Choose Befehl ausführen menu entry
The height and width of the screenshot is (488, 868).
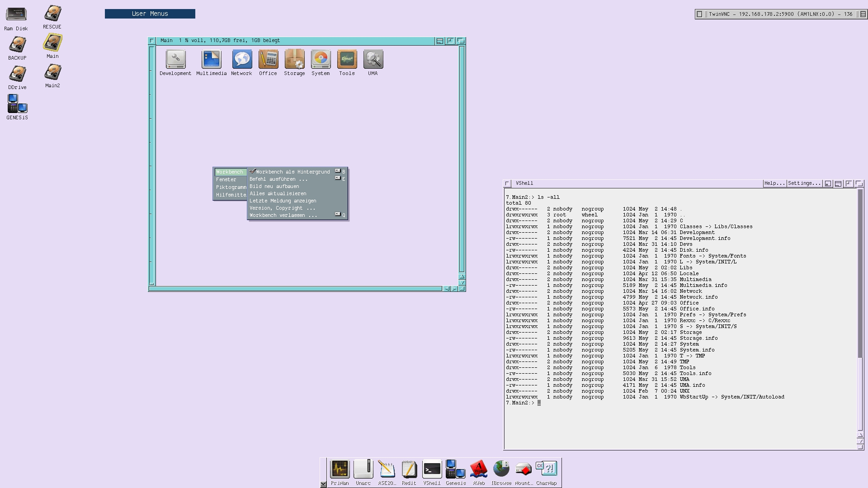click(278, 179)
